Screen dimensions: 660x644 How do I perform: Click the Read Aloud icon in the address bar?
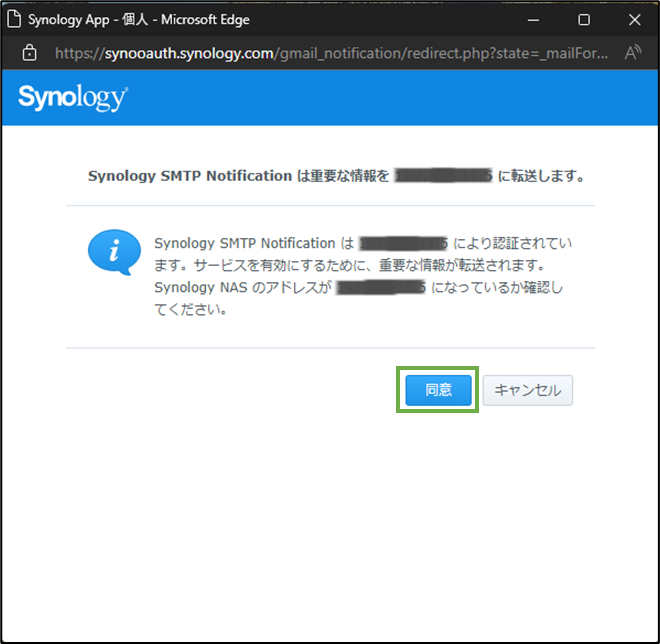[x=633, y=53]
